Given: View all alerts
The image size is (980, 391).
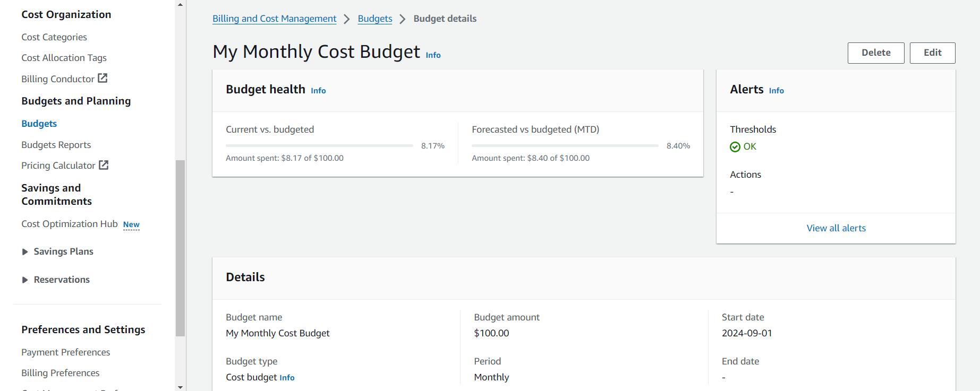Looking at the screenshot, I should coord(836,228).
